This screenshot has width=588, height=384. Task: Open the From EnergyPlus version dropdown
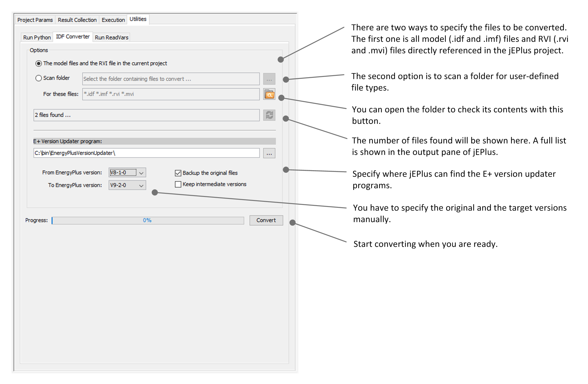(127, 172)
